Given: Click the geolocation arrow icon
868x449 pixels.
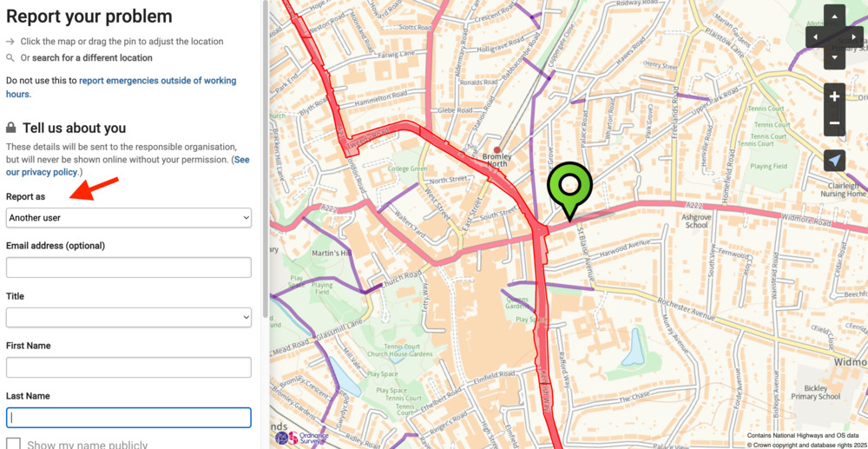Looking at the screenshot, I should tap(834, 161).
